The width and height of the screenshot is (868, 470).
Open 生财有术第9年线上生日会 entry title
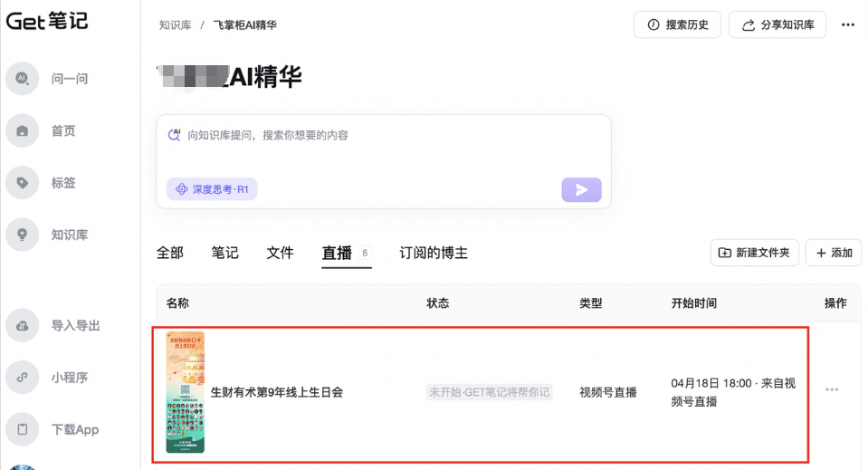pos(277,392)
